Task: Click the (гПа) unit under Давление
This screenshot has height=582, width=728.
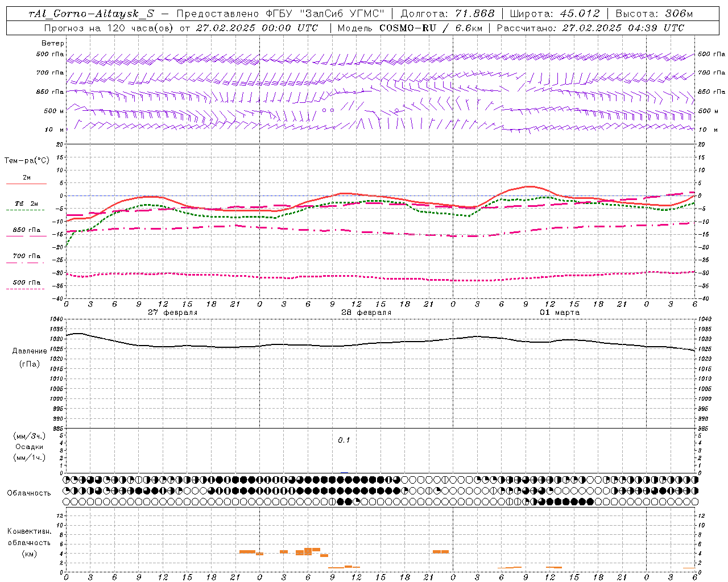Action: click(x=30, y=364)
